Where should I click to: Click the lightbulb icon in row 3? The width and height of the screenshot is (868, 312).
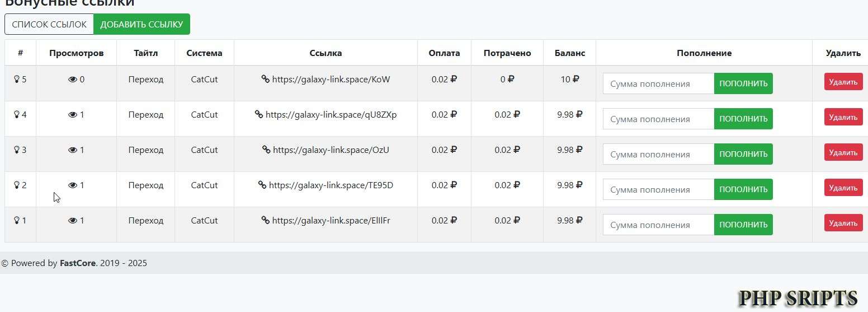point(16,150)
